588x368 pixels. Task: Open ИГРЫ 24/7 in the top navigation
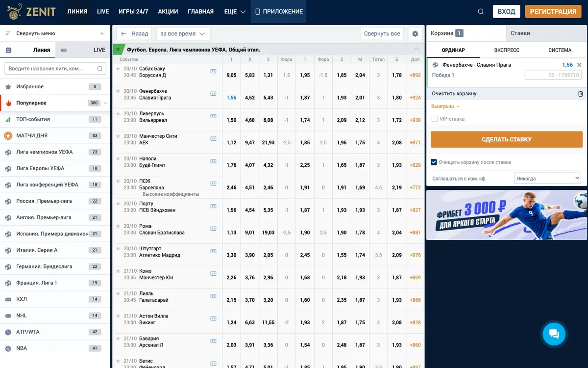(133, 12)
